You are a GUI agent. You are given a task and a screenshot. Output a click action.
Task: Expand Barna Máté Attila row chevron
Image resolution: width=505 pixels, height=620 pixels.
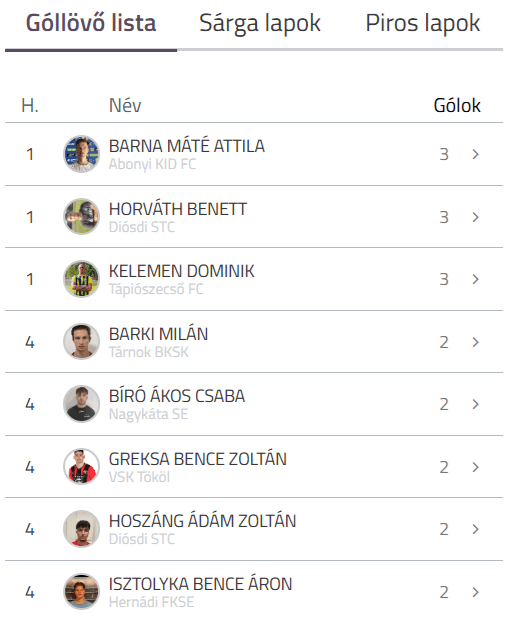coord(476,154)
